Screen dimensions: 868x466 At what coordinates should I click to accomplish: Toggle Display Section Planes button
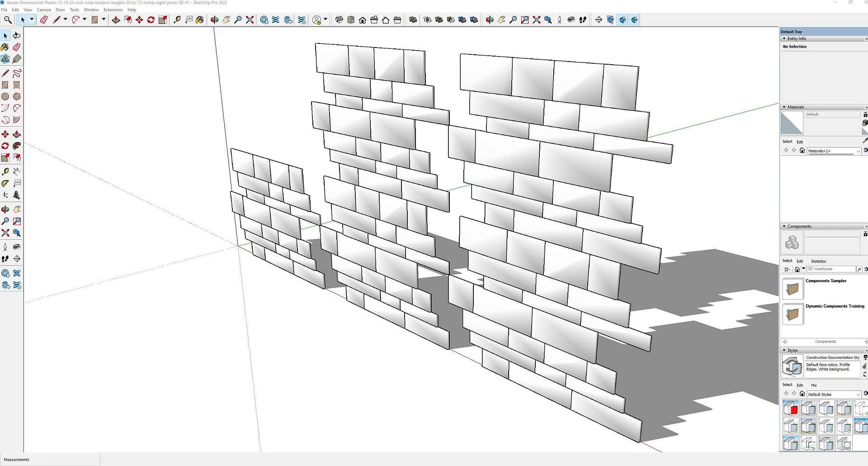(610, 20)
